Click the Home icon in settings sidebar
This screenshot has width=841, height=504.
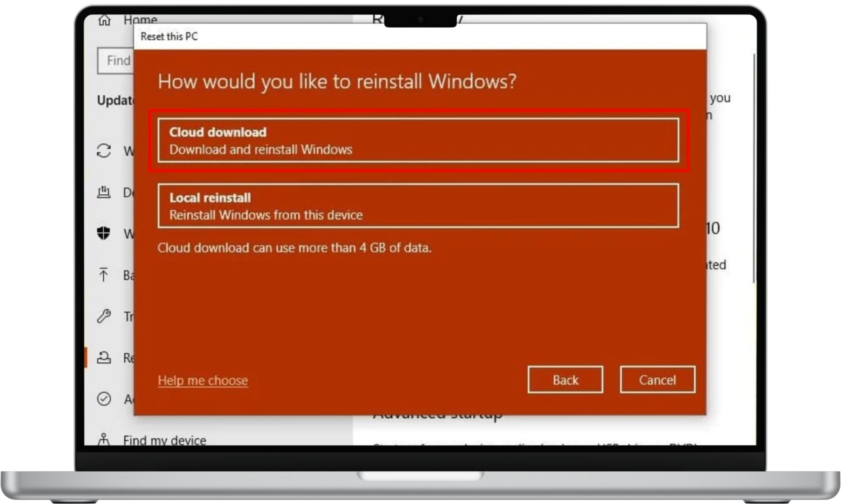pyautogui.click(x=105, y=20)
